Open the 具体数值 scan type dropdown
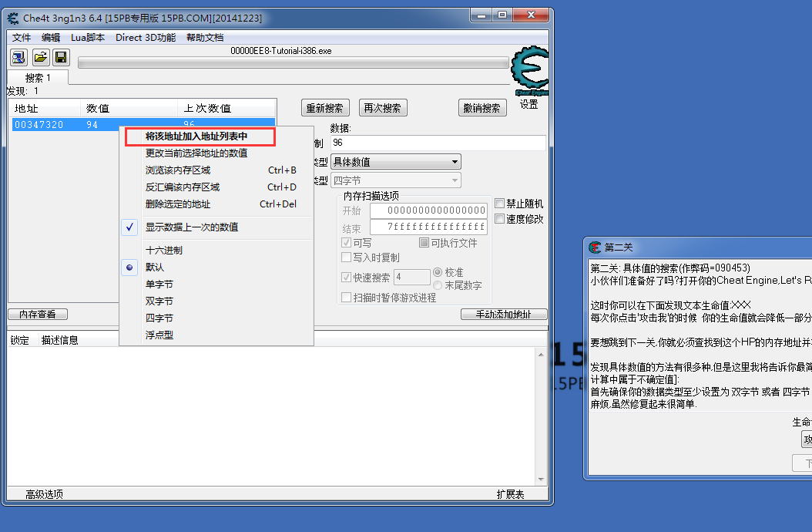This screenshot has height=532, width=812. 396,162
